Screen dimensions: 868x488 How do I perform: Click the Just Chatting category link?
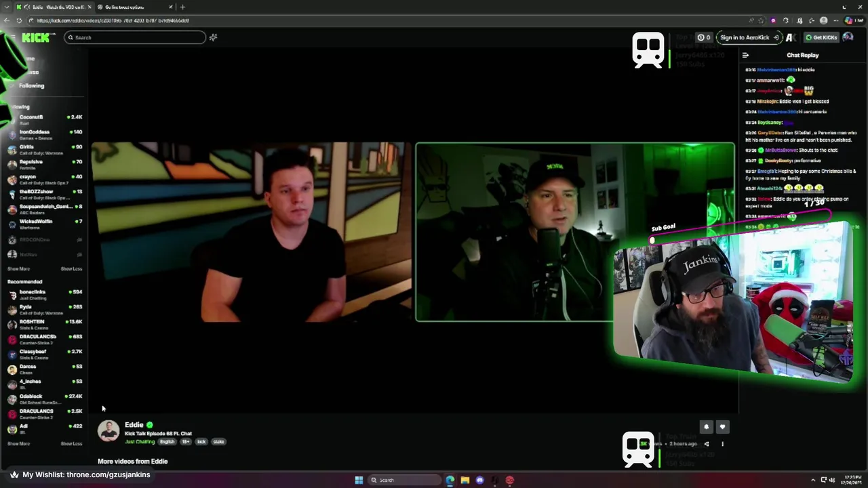pyautogui.click(x=140, y=442)
